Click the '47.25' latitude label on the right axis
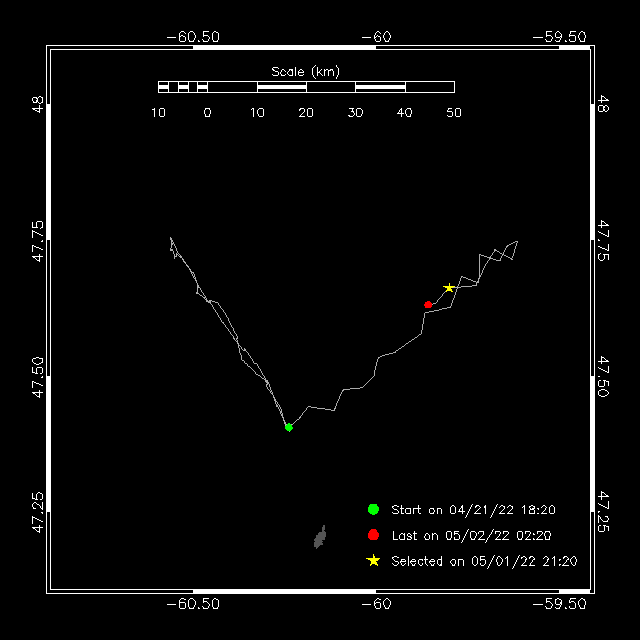Screen dimensions: 640x640 603,510
